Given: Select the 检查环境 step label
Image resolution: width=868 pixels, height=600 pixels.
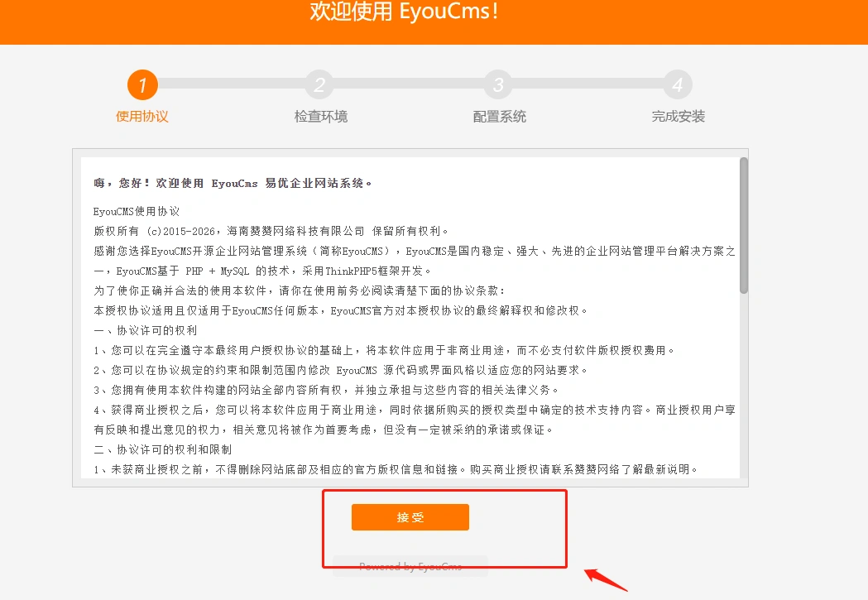Looking at the screenshot, I should [321, 116].
